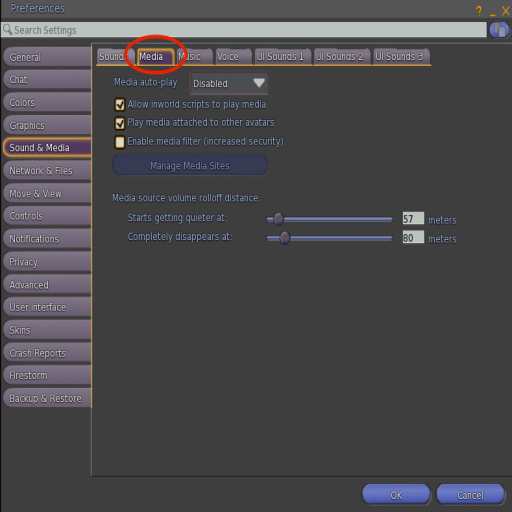Click the Cancel button

click(x=470, y=495)
